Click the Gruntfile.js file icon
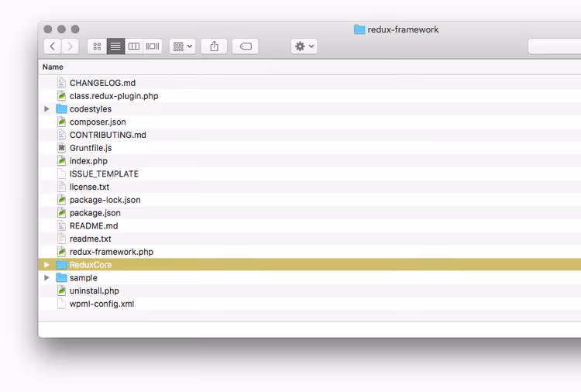The width and height of the screenshot is (581, 392). coord(61,147)
